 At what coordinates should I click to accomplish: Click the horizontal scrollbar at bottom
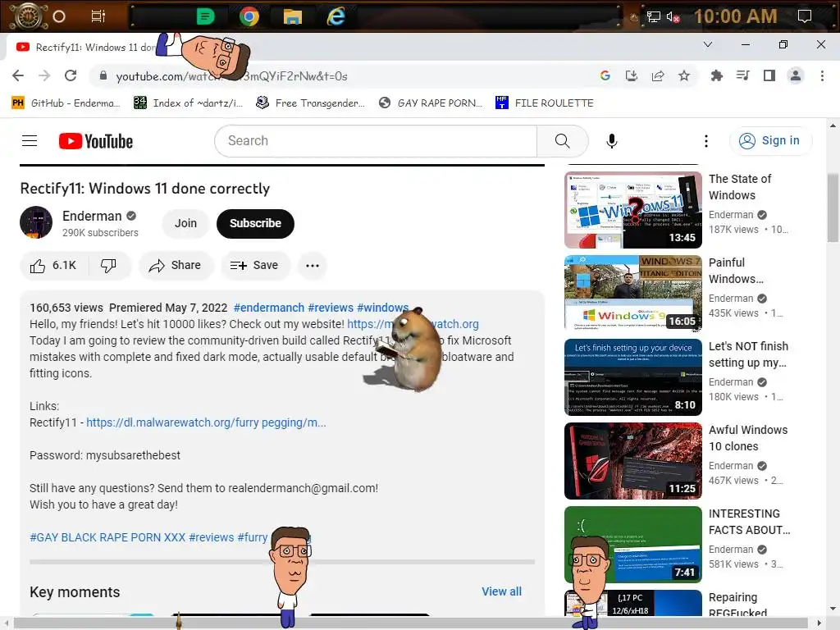tap(410, 623)
